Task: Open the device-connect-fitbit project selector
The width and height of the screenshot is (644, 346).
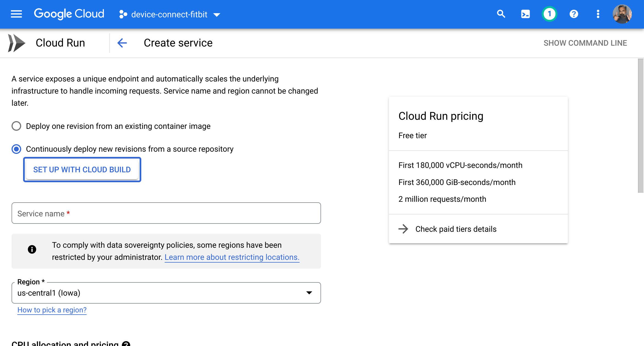Action: 169,14
